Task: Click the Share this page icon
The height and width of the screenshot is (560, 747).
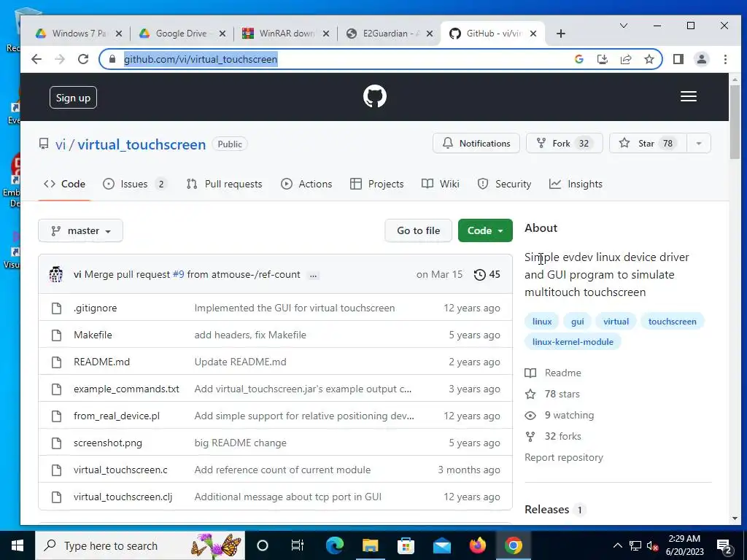Action: [x=625, y=59]
